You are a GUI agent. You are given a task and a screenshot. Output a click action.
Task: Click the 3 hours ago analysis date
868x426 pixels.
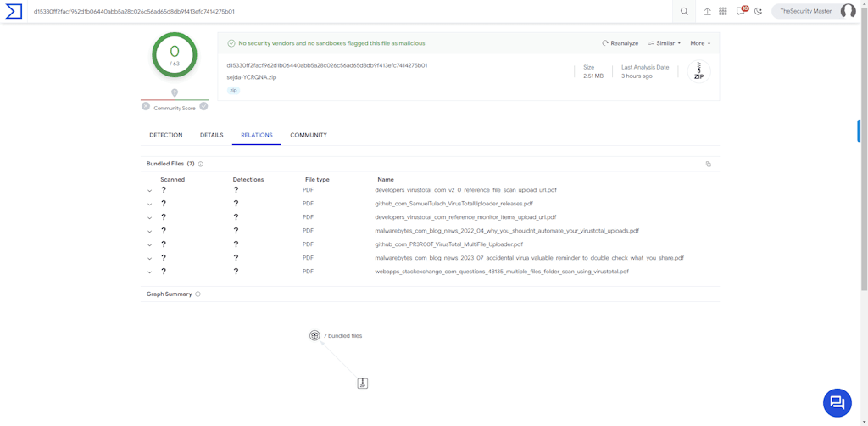pyautogui.click(x=637, y=76)
